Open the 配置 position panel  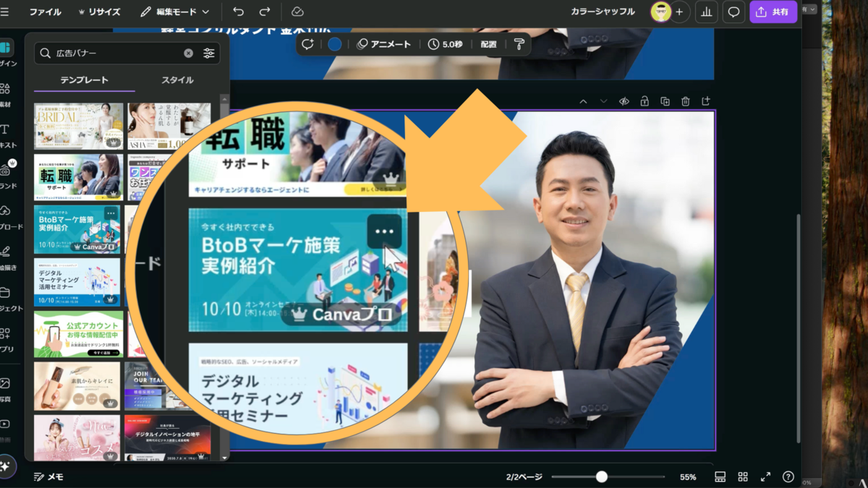[x=489, y=44]
